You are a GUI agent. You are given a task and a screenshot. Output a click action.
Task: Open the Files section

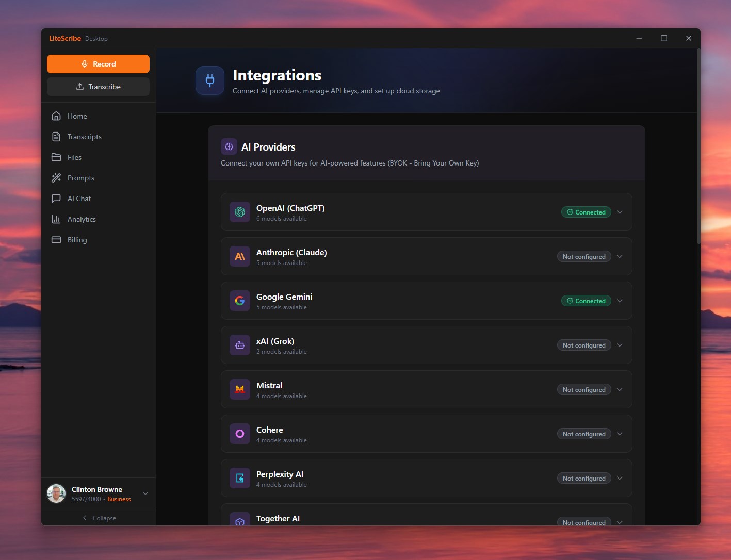click(99, 157)
